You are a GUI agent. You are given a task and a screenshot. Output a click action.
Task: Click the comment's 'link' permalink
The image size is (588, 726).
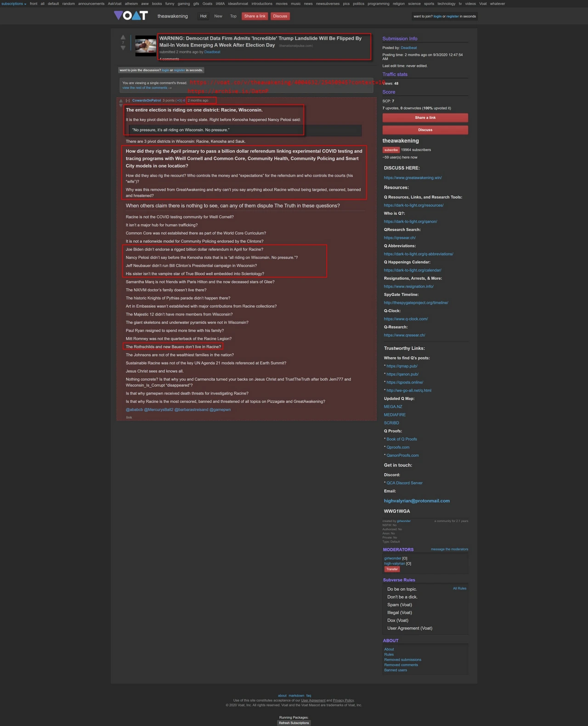click(129, 418)
